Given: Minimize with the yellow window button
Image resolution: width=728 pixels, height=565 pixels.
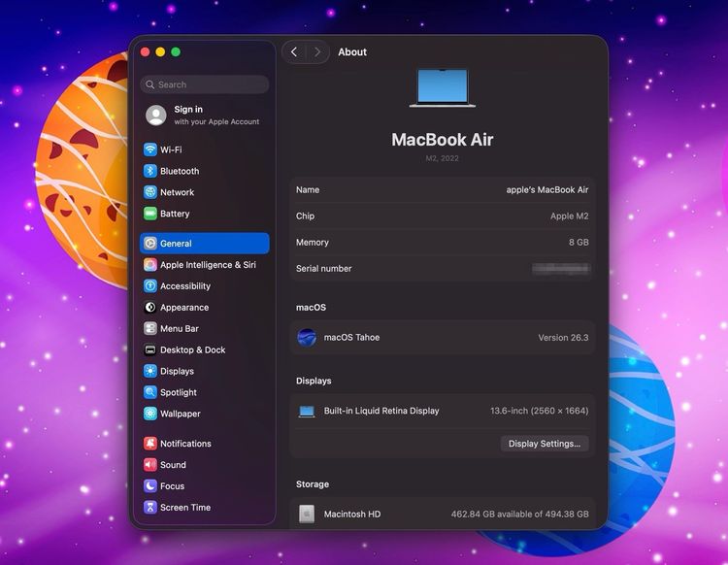Looking at the screenshot, I should coord(160,52).
